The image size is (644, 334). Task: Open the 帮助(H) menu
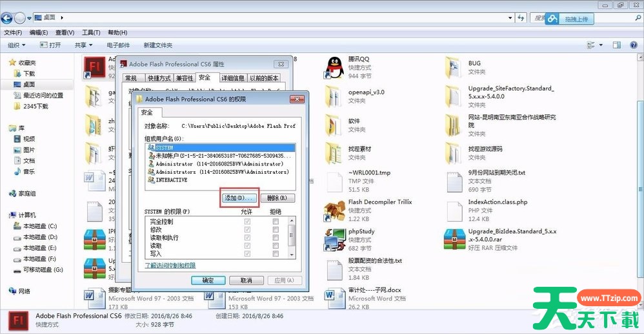tap(117, 32)
